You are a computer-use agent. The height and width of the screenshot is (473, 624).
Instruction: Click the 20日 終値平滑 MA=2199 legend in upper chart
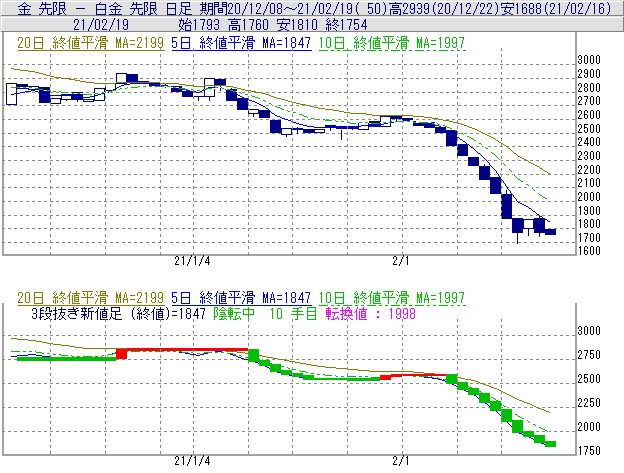91,43
